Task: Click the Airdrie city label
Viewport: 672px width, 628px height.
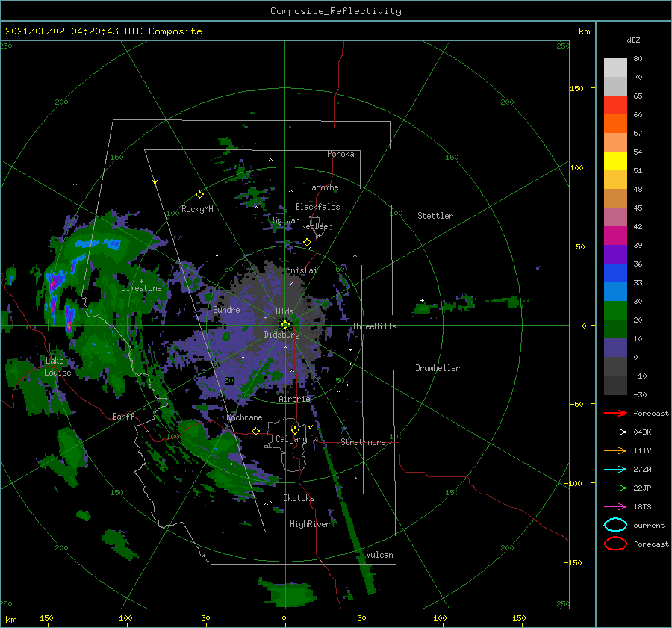Action: [x=294, y=399]
